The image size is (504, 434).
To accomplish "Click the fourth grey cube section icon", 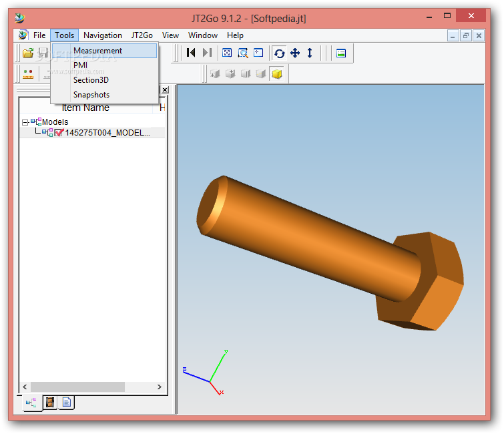I will [x=261, y=74].
